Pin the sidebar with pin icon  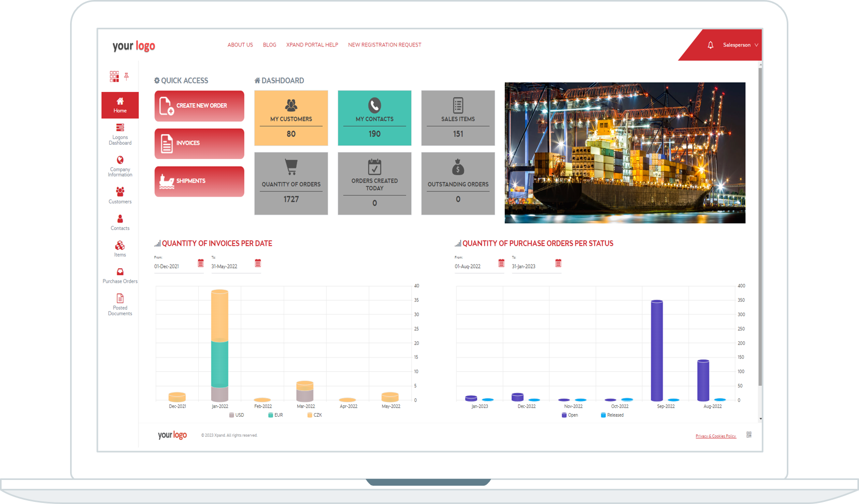tap(127, 76)
